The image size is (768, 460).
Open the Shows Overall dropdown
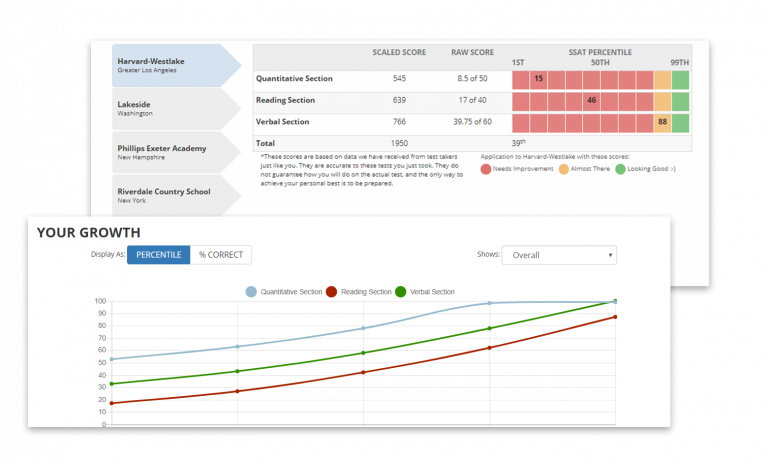pyautogui.click(x=560, y=255)
